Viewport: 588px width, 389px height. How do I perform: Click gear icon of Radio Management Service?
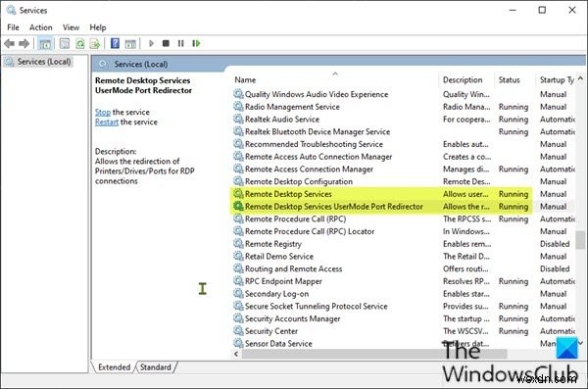pos(238,107)
